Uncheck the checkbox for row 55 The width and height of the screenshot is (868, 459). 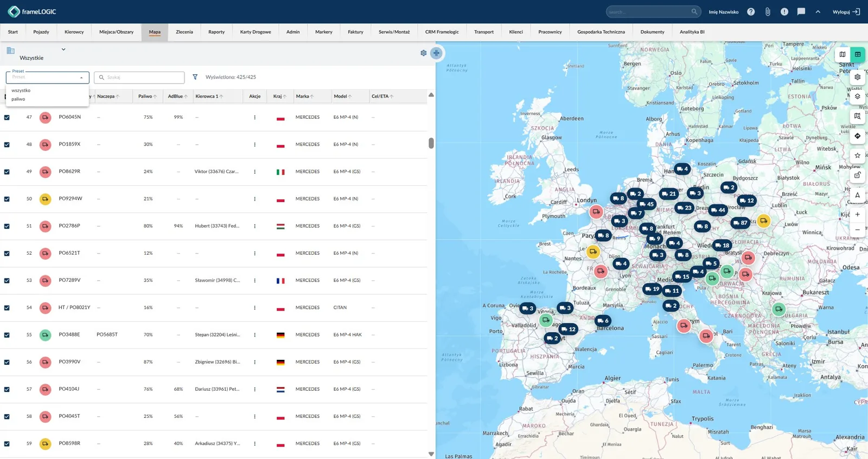point(7,335)
